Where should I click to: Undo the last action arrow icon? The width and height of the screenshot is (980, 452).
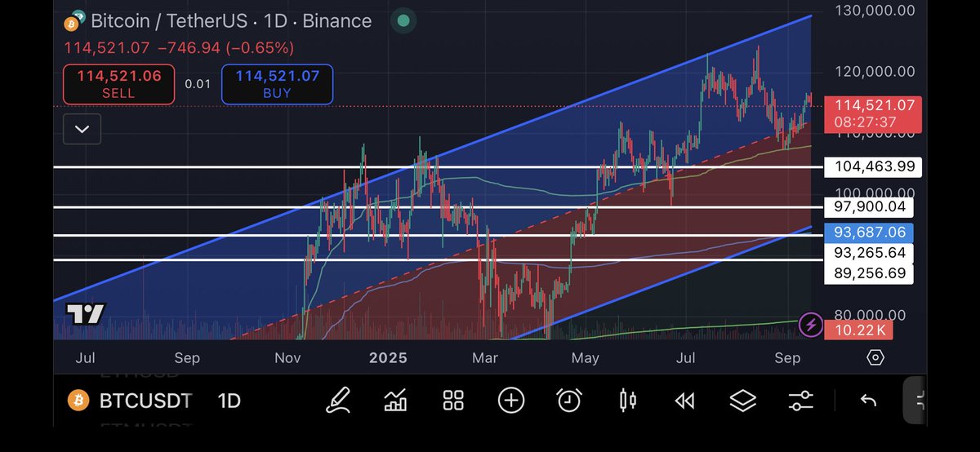tap(869, 401)
